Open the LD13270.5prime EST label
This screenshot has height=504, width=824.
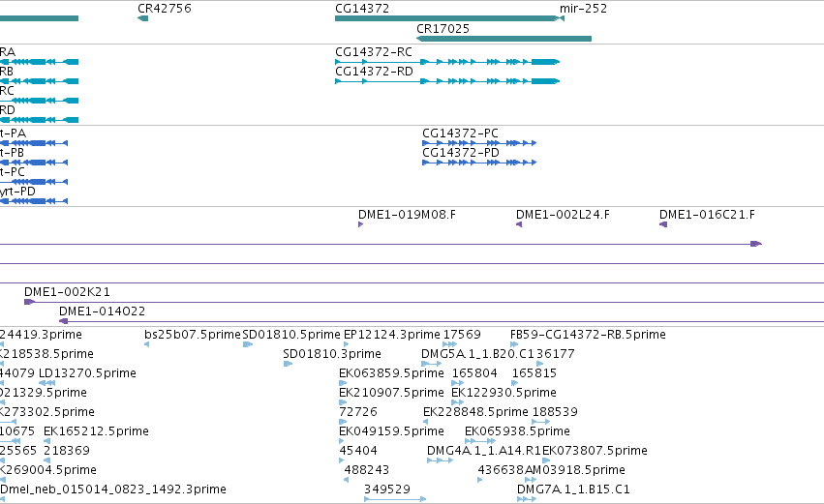click(x=88, y=373)
